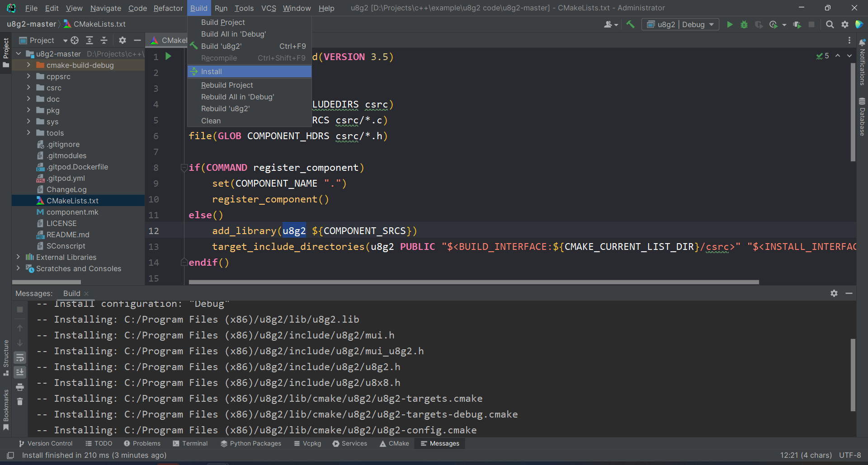Run with coverage using the shield icon
Screen dimensions: 868x465
point(759,24)
